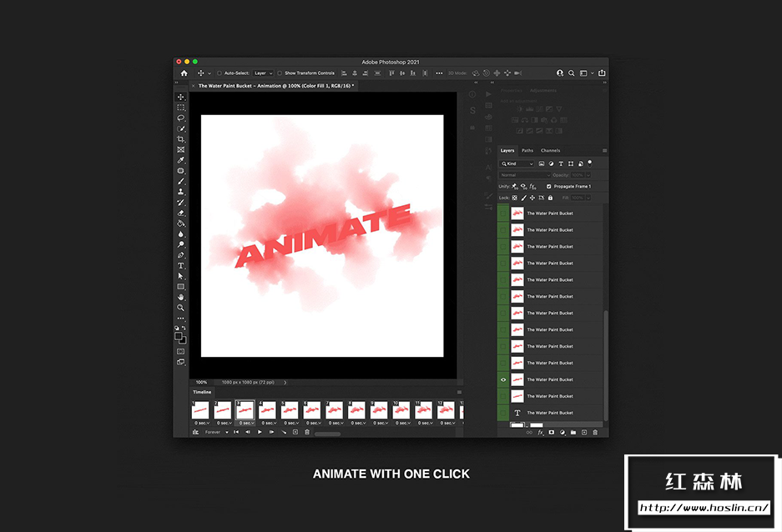
Task: Select the Brush tool
Action: coord(180,181)
